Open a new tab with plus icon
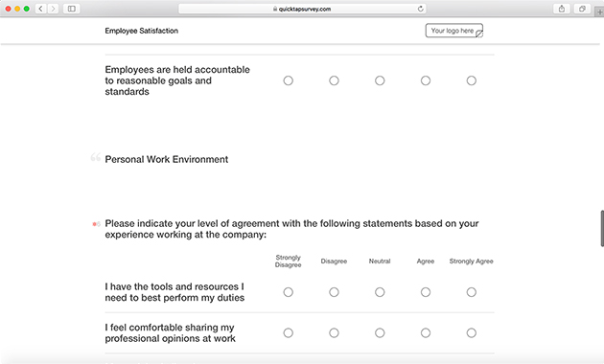Image resolution: width=604 pixels, height=364 pixels. [599, 11]
